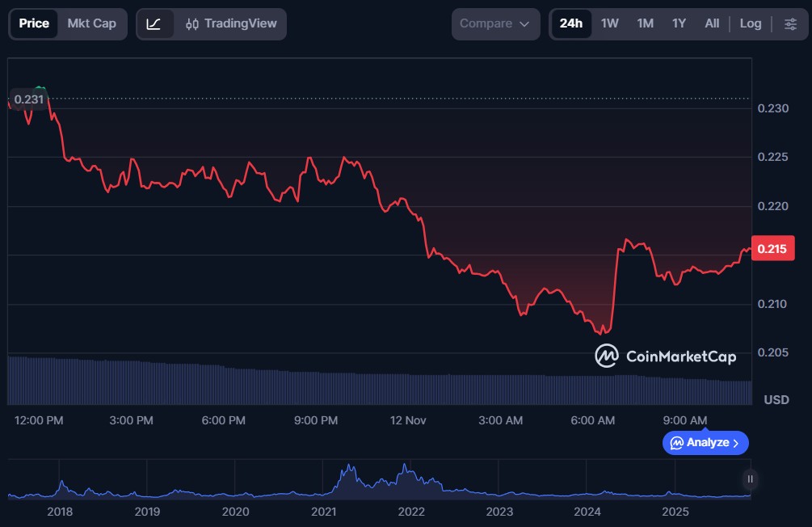Click the 0.231 opening price label
The width and height of the screenshot is (812, 527).
pyautogui.click(x=29, y=99)
